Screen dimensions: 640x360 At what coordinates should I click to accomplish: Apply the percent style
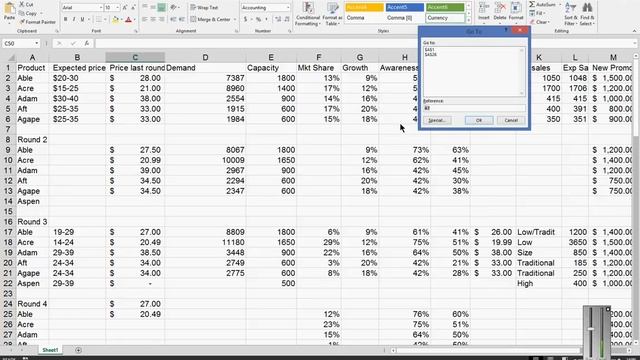coord(258,19)
